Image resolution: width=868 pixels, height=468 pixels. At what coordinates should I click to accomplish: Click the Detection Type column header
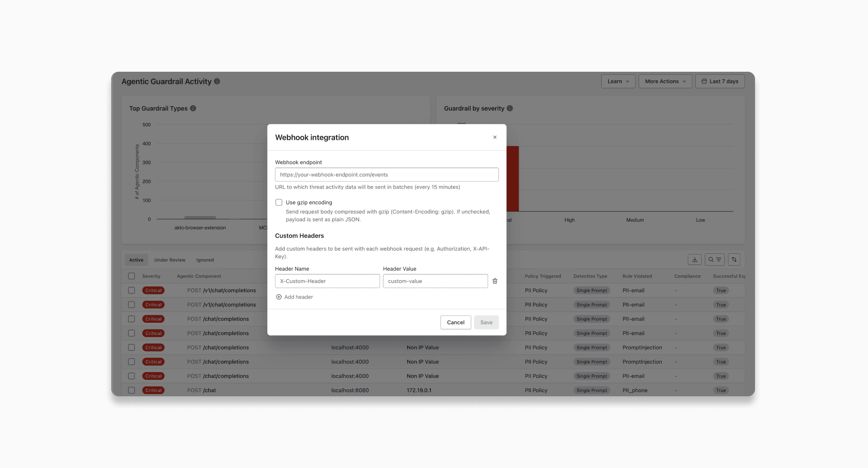click(x=590, y=276)
